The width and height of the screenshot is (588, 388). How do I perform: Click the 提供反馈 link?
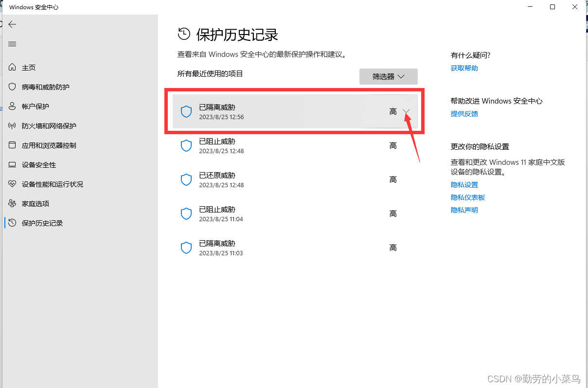pos(464,114)
